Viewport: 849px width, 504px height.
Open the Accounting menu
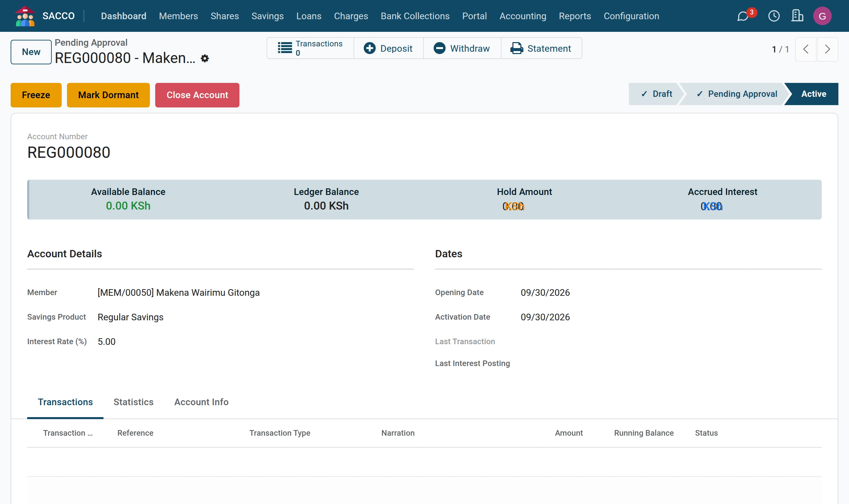click(x=523, y=16)
